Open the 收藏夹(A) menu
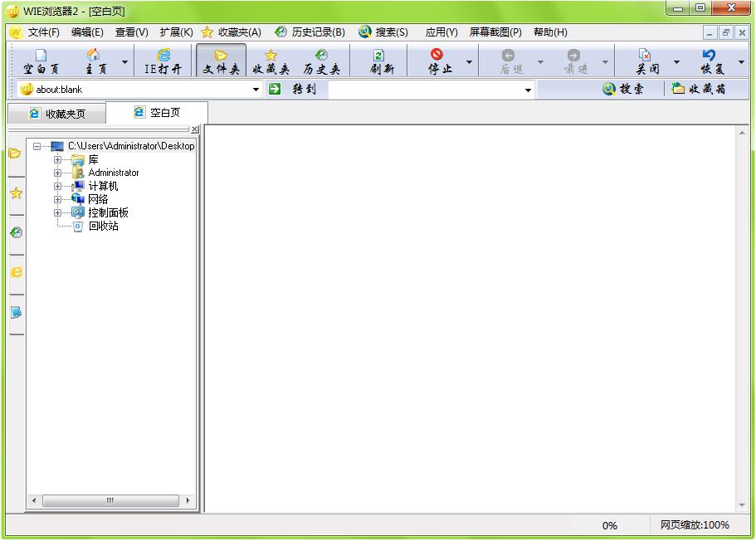The image size is (756, 541). click(x=232, y=32)
